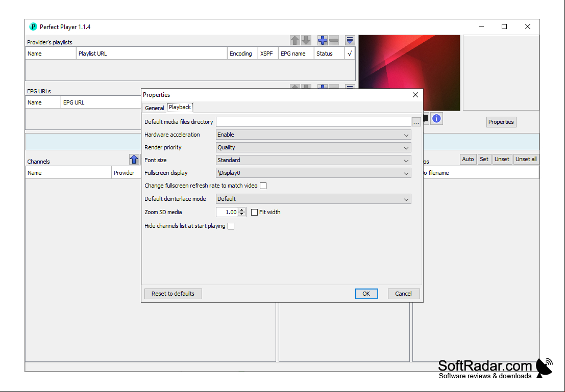The width and height of the screenshot is (565, 392).
Task: Click the Set logo button
Action: click(484, 159)
